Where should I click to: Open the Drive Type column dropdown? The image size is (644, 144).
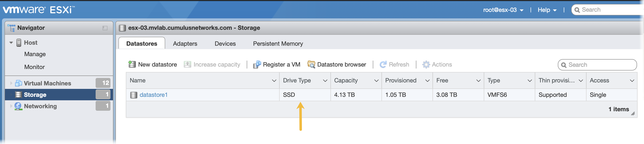325,81
